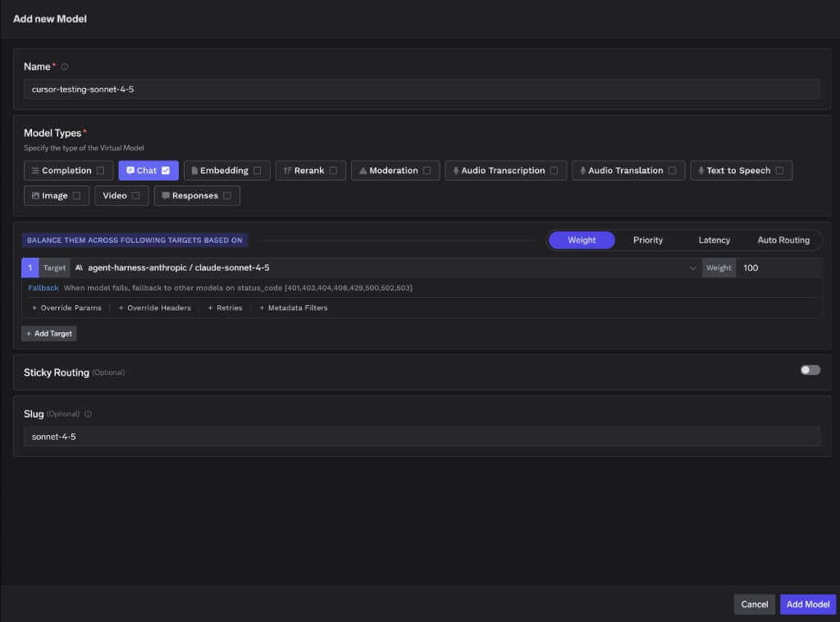The image size is (840, 622).
Task: Click the plus icon on Add Target
Action: (x=29, y=334)
